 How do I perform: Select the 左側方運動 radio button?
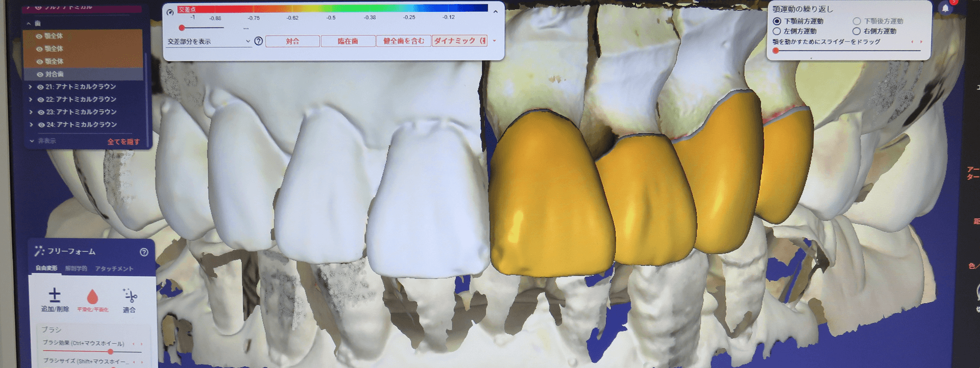point(777,31)
